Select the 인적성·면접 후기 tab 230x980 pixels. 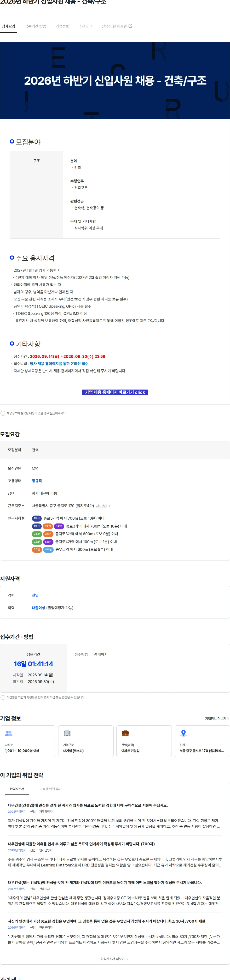tap(51, 789)
